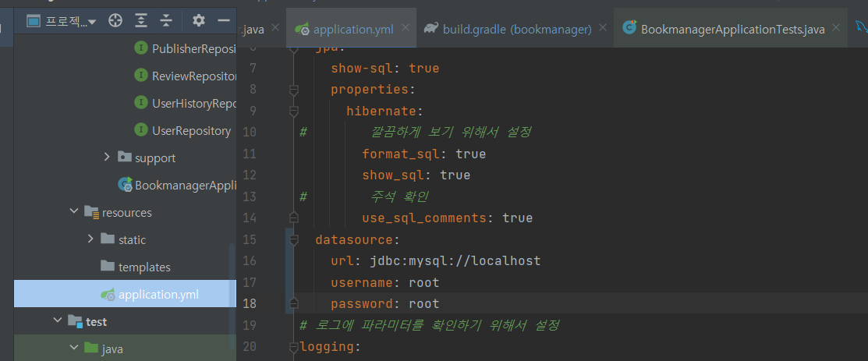Screen dimensions: 868x361
Task: Switch to the application.yml editor tab
Action: pos(353,29)
